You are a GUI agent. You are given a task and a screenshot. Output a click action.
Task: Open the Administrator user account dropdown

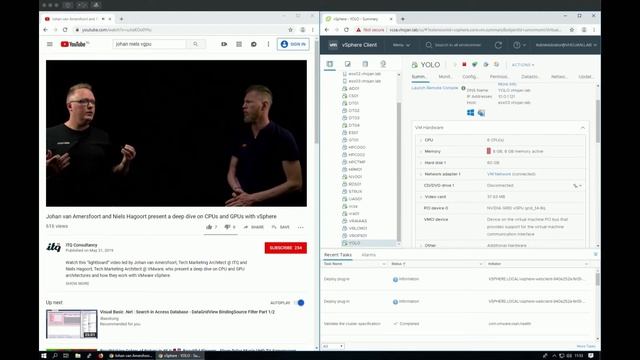click(x=567, y=45)
